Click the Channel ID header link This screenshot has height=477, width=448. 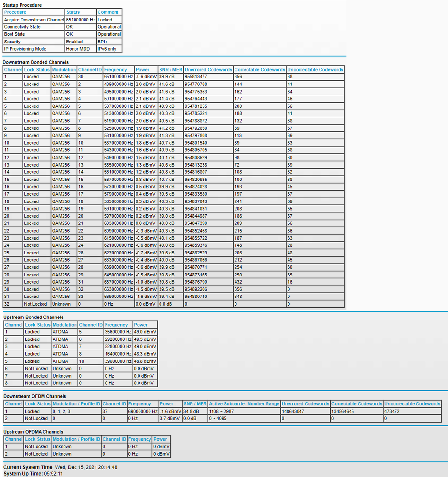pyautogui.click(x=90, y=69)
